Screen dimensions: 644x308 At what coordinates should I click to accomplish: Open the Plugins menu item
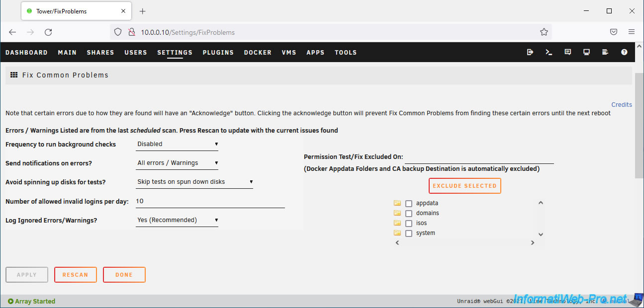pos(218,52)
